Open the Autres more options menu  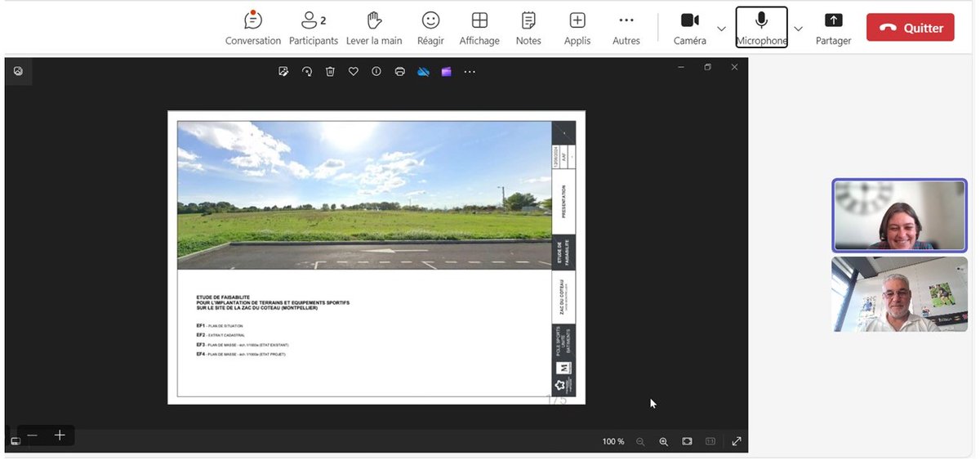tap(626, 28)
